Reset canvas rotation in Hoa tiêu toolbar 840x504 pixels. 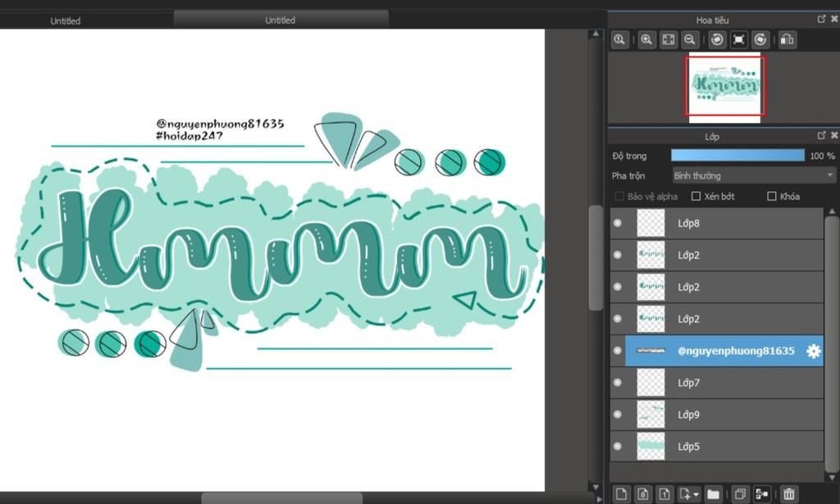(739, 39)
